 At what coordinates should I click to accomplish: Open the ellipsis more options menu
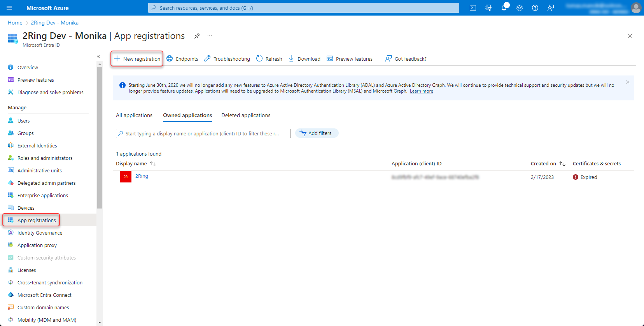[x=210, y=36]
